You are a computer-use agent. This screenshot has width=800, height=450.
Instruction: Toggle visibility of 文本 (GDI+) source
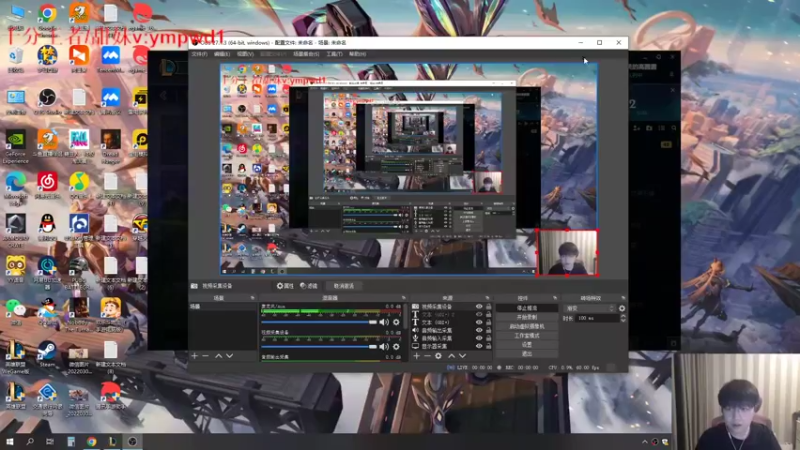pyautogui.click(x=479, y=322)
